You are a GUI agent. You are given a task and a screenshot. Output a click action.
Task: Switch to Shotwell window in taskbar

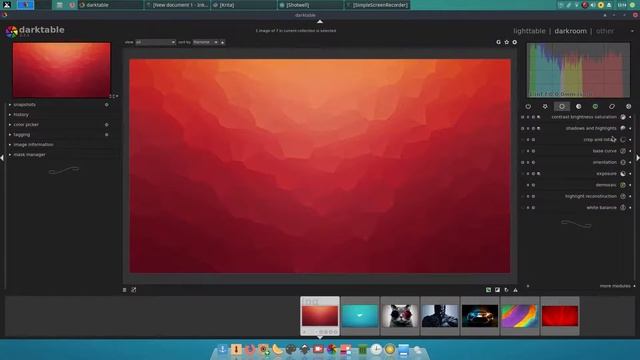coord(310,5)
